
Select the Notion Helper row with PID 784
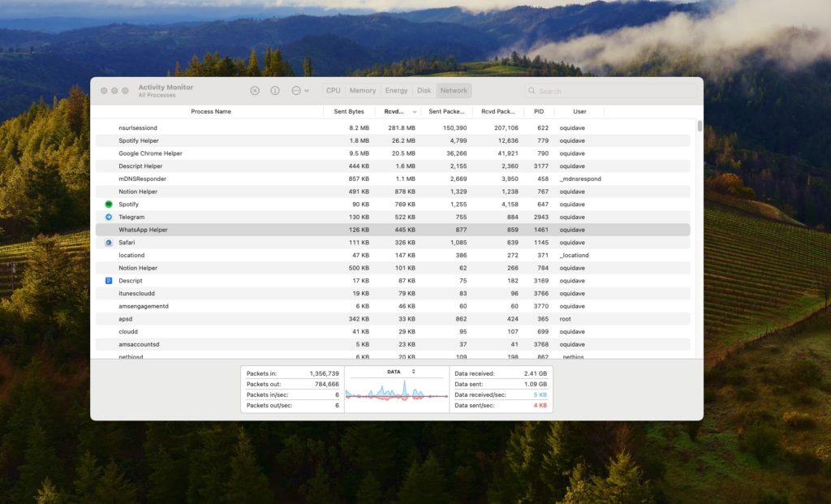point(393,268)
